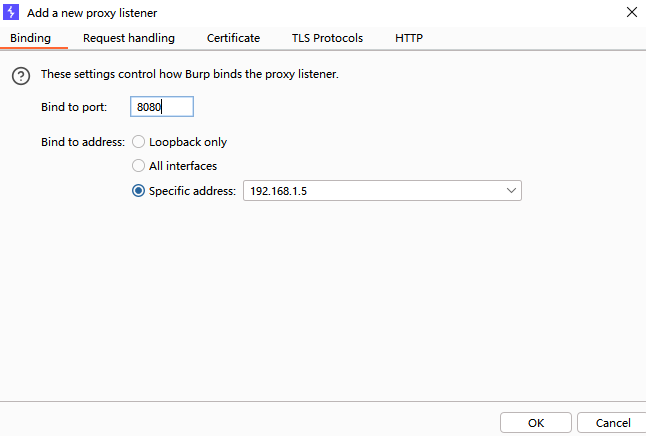The height and width of the screenshot is (436, 646).
Task: Open the HTTP tab
Action: tap(409, 38)
